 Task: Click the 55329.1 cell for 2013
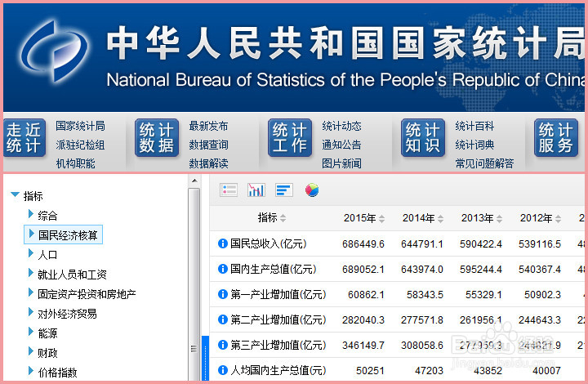pos(483,295)
